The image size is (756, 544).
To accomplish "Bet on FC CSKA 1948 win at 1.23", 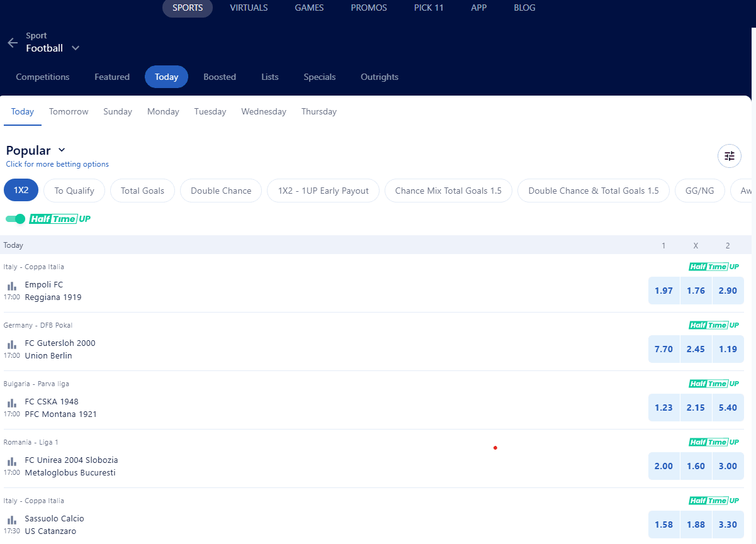I will pyautogui.click(x=664, y=408).
